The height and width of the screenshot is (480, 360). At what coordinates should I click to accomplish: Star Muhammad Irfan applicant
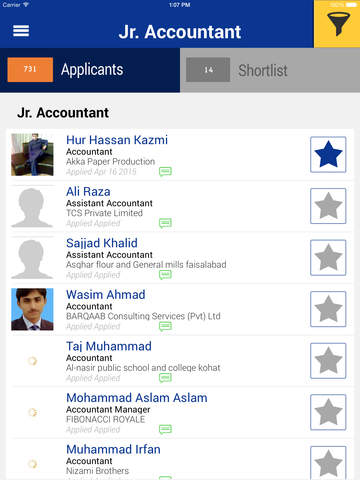coord(328,463)
